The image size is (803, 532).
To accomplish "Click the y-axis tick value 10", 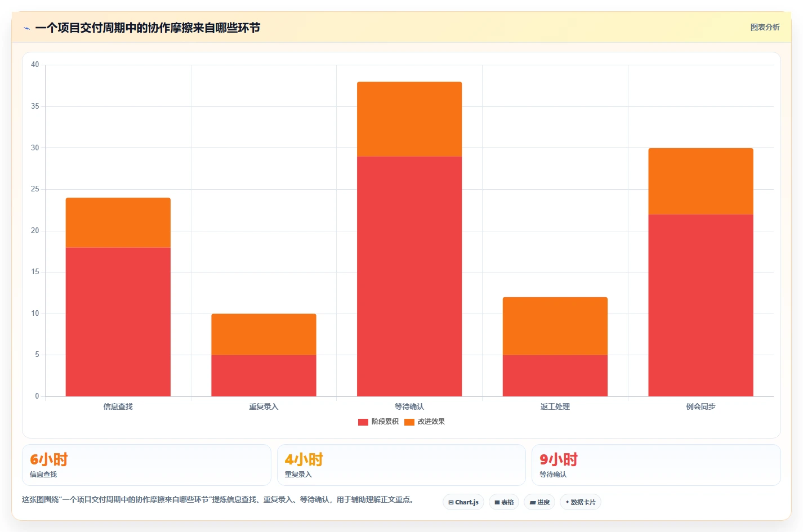I will point(35,314).
